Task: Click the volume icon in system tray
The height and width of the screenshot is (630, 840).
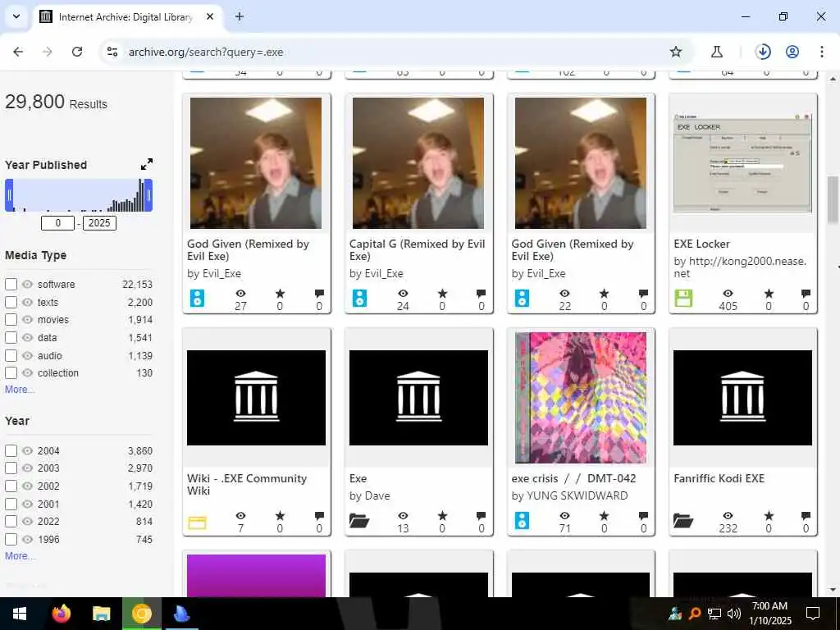Action: pyautogui.click(x=734, y=614)
